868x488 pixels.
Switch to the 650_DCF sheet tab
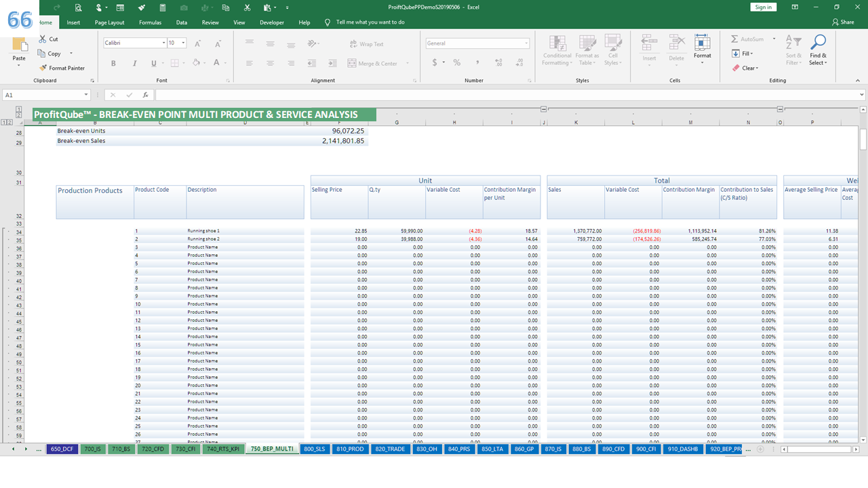click(62, 449)
